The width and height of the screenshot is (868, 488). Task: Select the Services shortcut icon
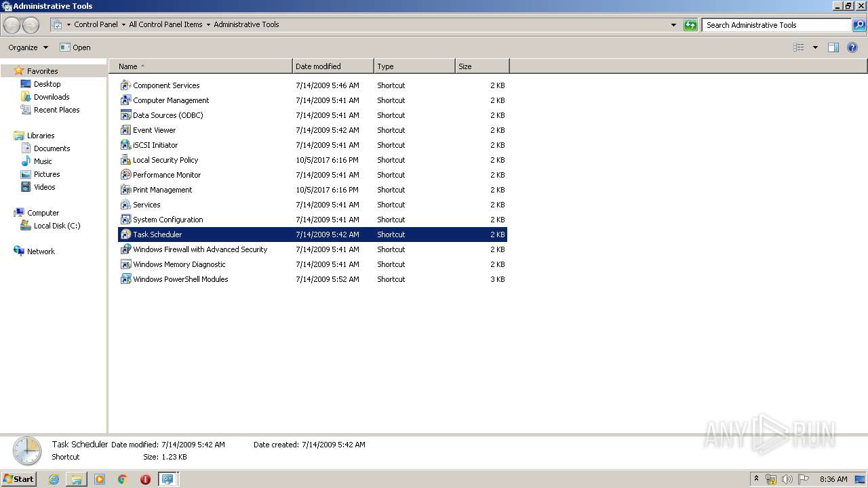coord(125,205)
